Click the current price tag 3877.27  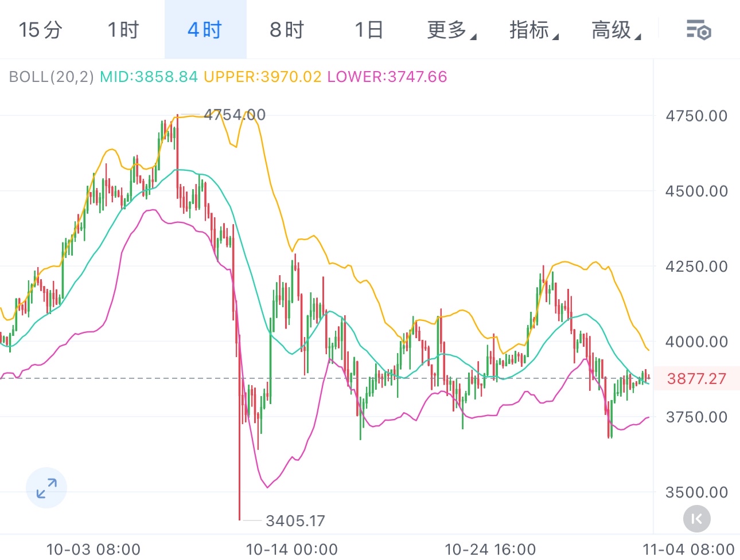(696, 379)
